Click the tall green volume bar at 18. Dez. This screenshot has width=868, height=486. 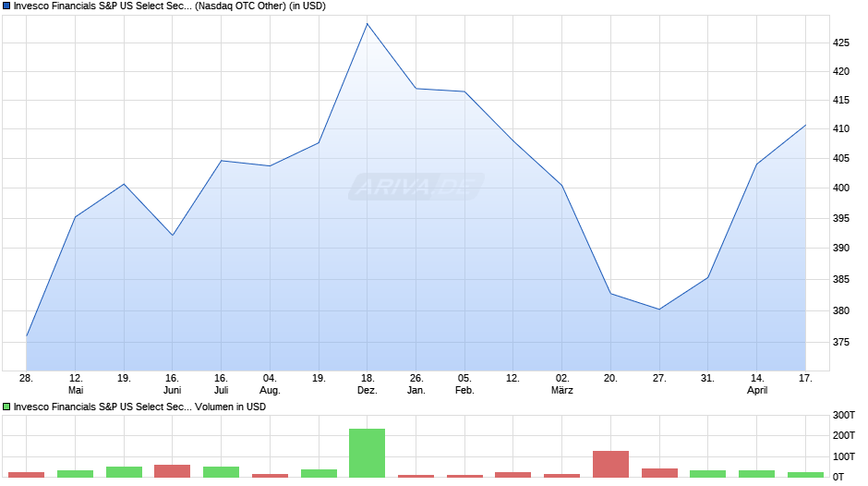click(367, 453)
